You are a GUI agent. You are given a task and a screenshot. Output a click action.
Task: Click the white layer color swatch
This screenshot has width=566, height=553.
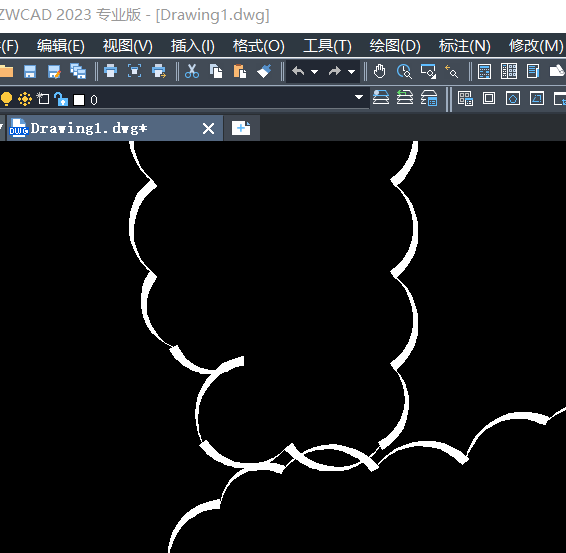pyautogui.click(x=79, y=100)
